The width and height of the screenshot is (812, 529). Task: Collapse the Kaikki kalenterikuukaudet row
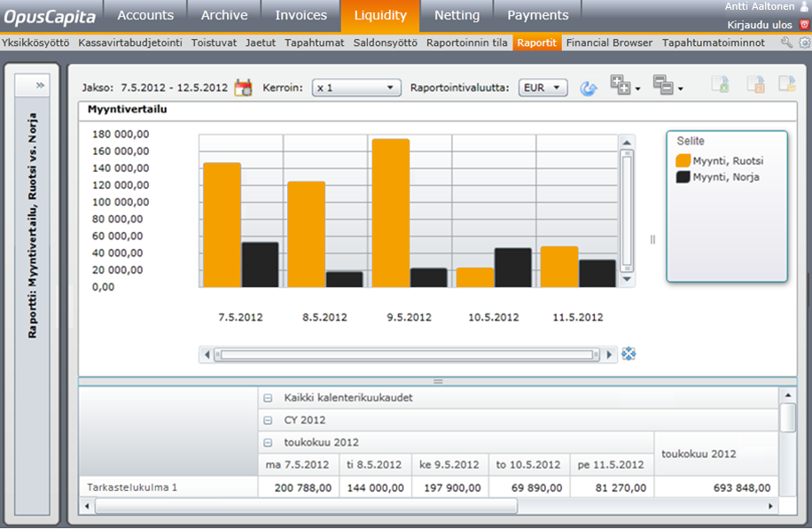[268, 398]
